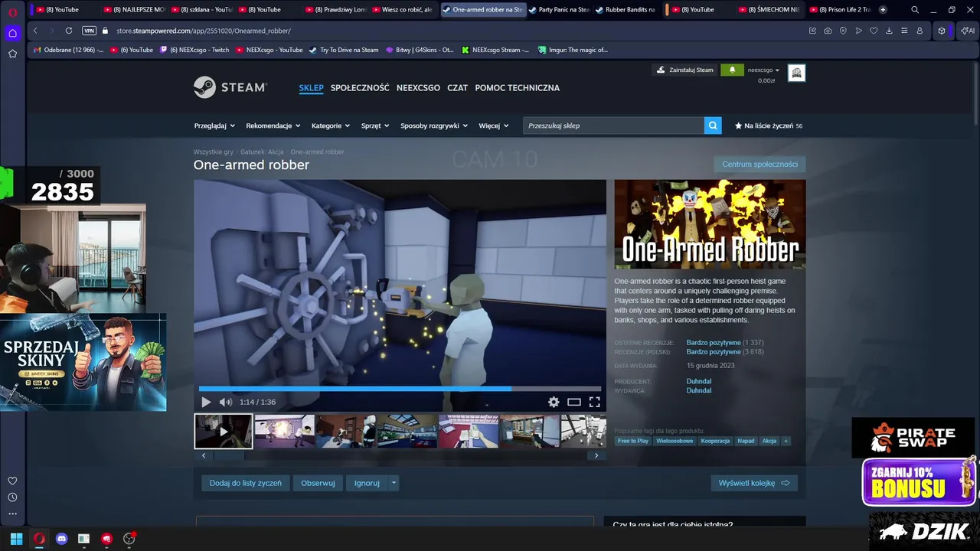Viewport: 980px width, 551px height.
Task: Click Zainstaluj Steam button
Action: click(684, 70)
